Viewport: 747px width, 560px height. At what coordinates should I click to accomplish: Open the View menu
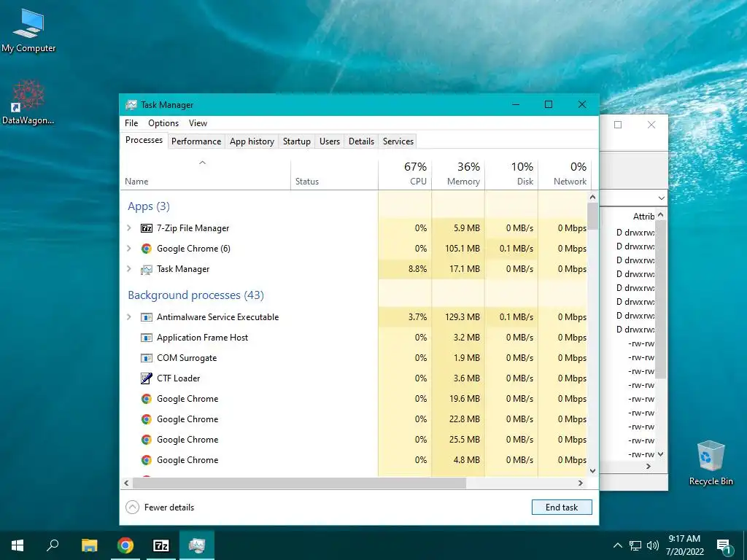[x=198, y=123]
